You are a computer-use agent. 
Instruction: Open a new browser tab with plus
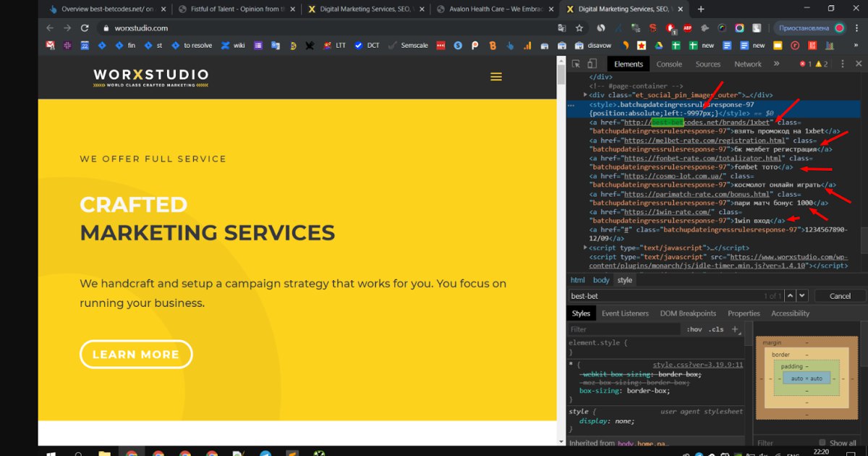[701, 9]
